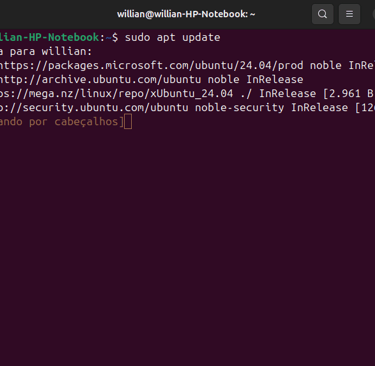Click the 'cabeçalhos' progress text
Image resolution: width=375 pixels, height=366 pixels.
click(x=86, y=122)
